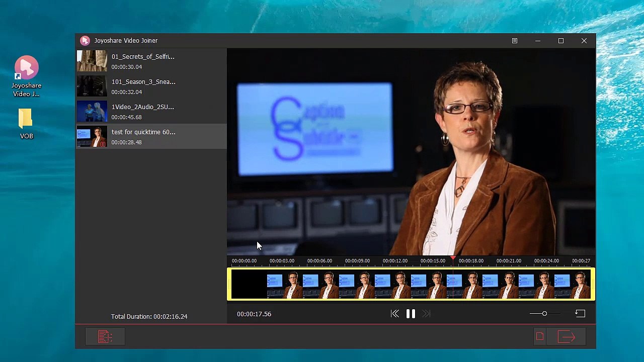The width and height of the screenshot is (644, 362).
Task: Click the red Convert arrow button
Action: coord(567,337)
